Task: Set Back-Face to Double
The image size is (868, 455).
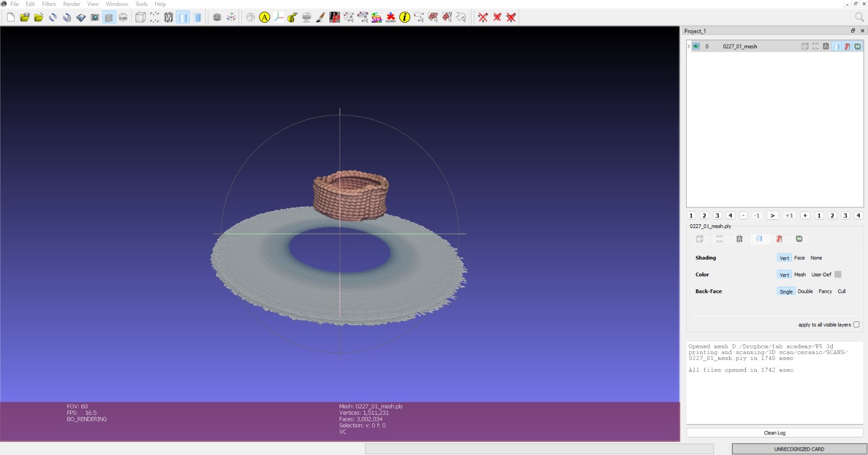Action: [805, 292]
